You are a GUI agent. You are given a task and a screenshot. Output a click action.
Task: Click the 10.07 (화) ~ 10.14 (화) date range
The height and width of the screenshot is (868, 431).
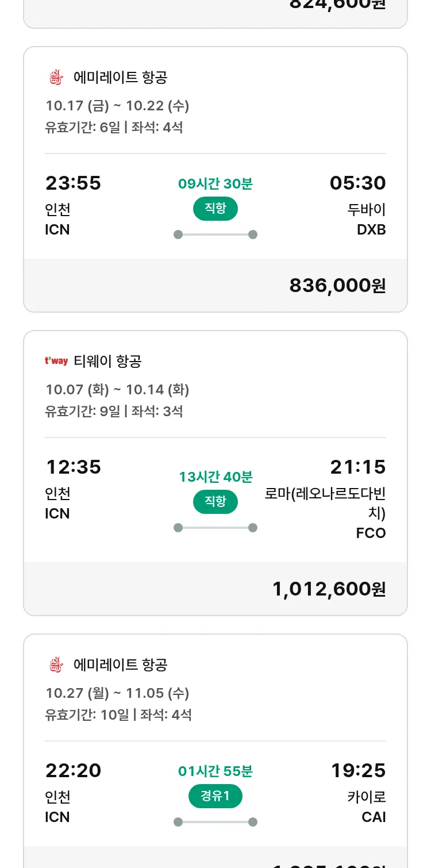(x=117, y=390)
